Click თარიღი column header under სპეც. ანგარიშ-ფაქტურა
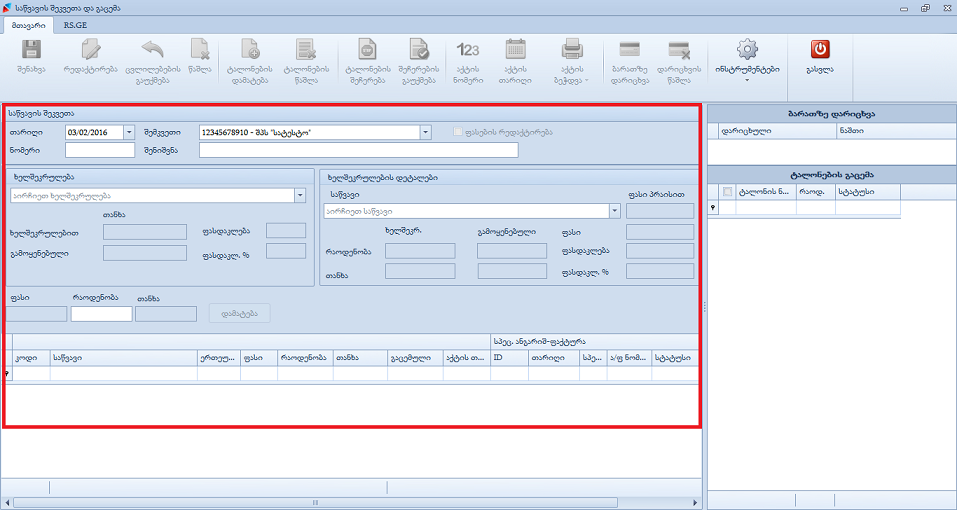 point(554,357)
